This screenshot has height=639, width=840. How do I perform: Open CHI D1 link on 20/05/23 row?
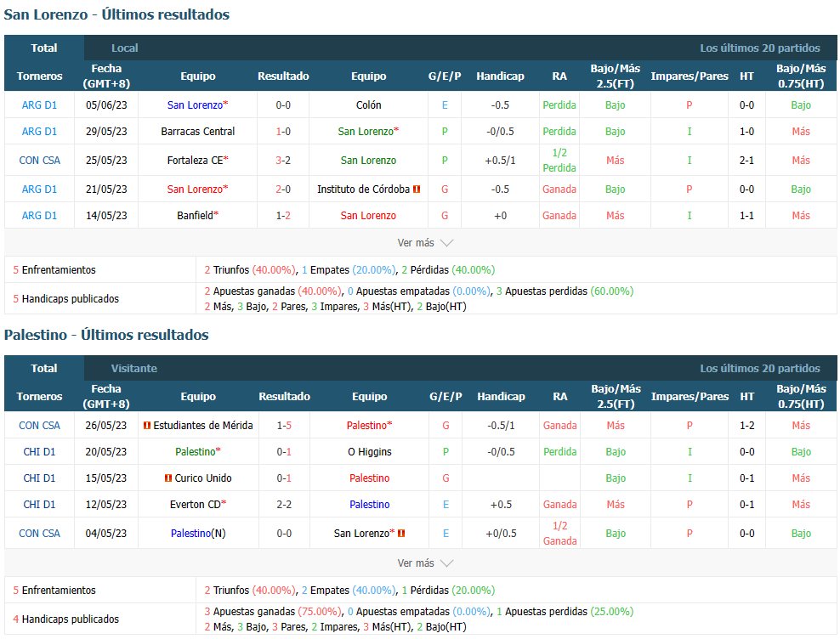click(39, 451)
